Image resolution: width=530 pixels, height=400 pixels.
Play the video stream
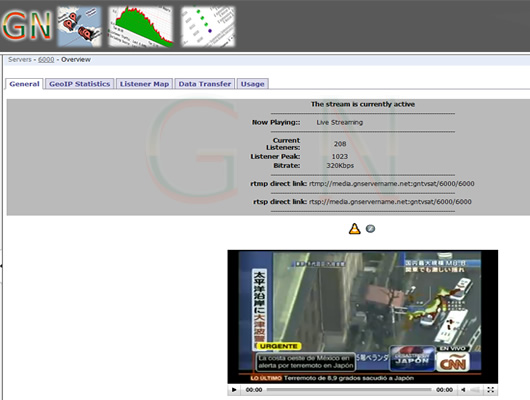click(x=234, y=390)
